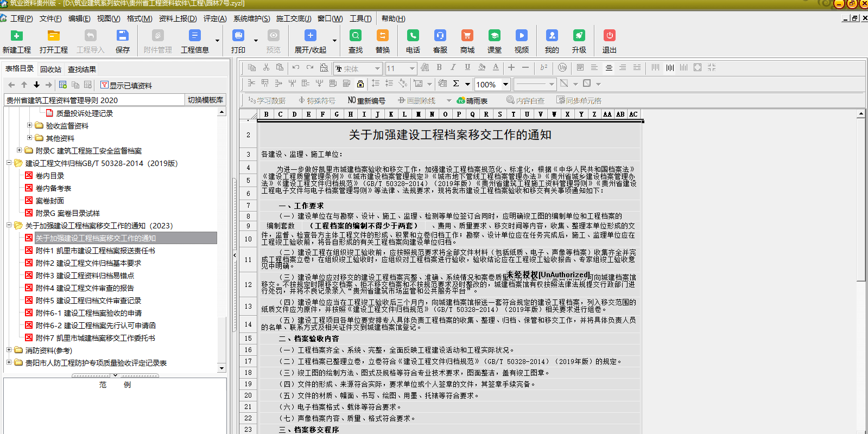Viewport: 868px width, 434px height.
Task: Click the 晴雨表 cloud icon button
Action: pos(472,100)
